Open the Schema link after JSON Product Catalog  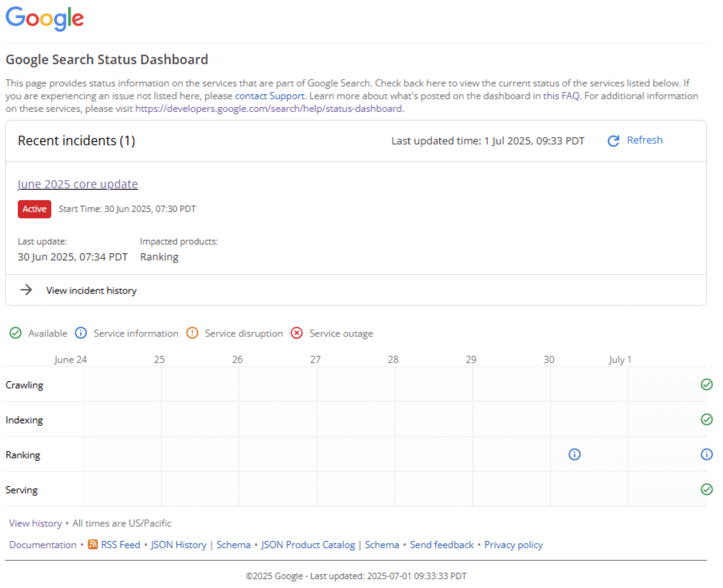[382, 545]
